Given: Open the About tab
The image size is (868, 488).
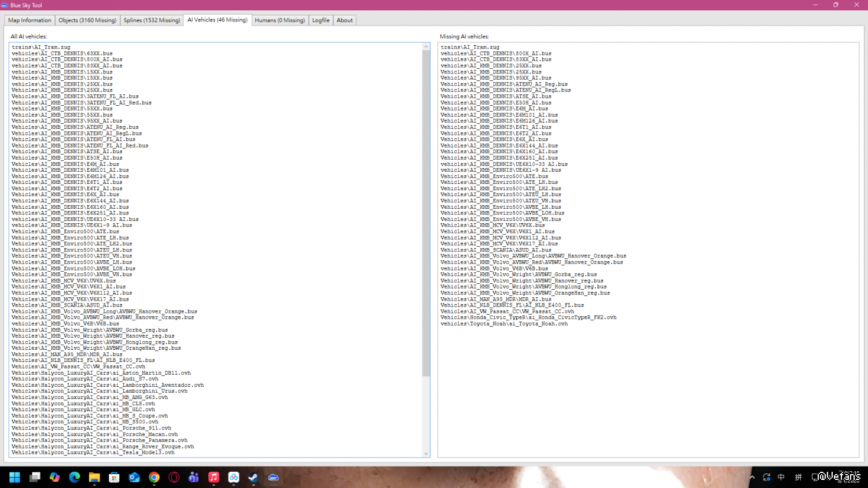Looking at the screenshot, I should tap(345, 20).
